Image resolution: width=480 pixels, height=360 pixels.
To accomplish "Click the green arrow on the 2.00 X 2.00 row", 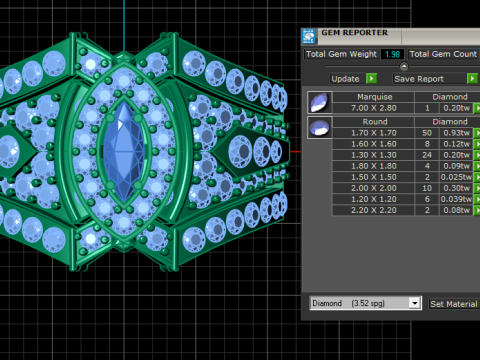I will (x=477, y=188).
